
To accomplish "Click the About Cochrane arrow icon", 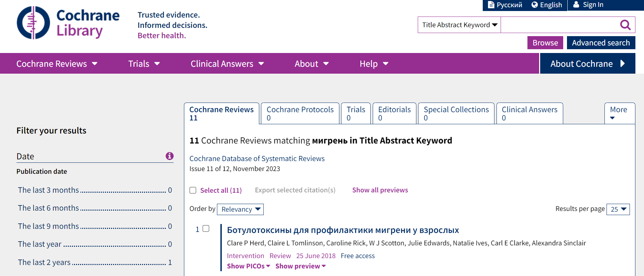I will 622,64.
